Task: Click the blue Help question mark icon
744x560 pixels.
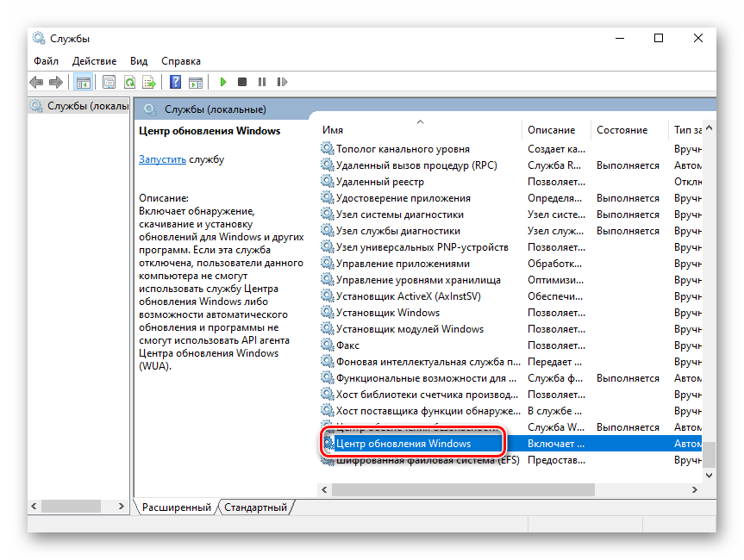Action: (175, 83)
